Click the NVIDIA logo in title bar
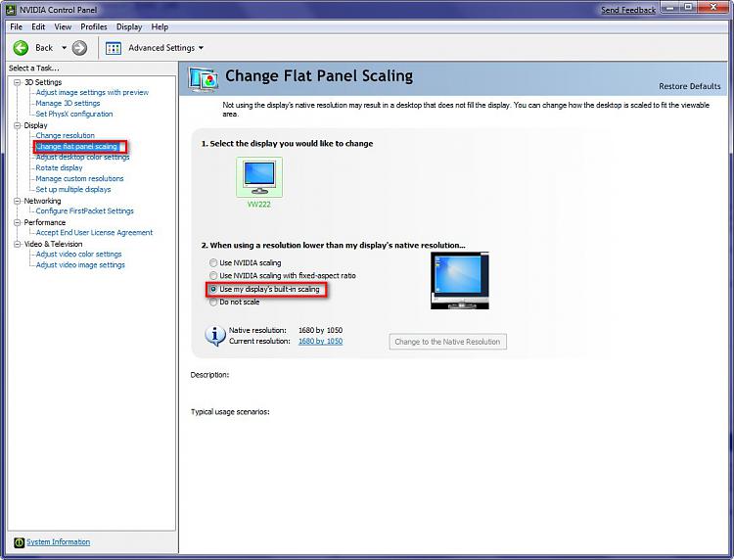 tap(11, 10)
